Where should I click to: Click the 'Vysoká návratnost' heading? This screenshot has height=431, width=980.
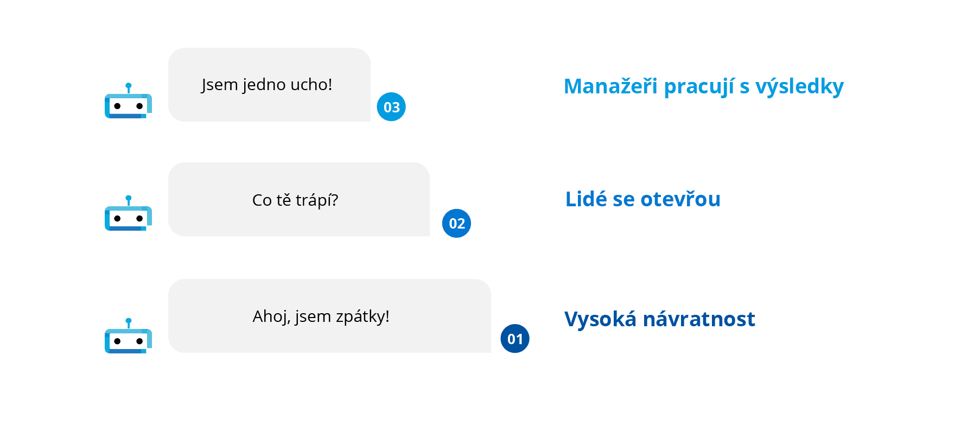(659, 319)
